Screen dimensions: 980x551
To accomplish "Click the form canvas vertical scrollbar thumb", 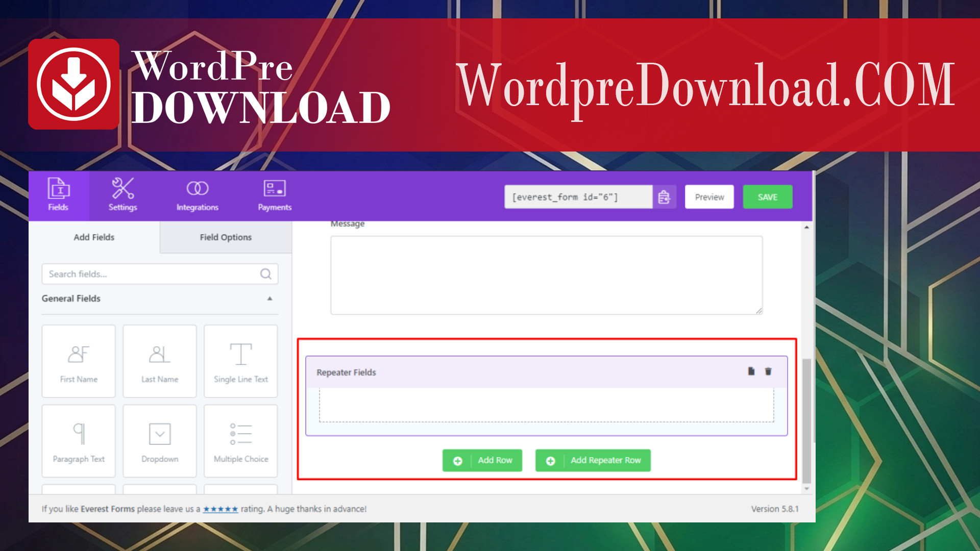I will tap(807, 421).
